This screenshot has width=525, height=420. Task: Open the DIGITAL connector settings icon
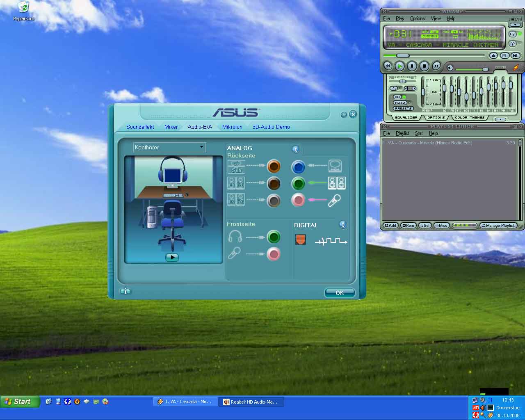[x=343, y=224]
